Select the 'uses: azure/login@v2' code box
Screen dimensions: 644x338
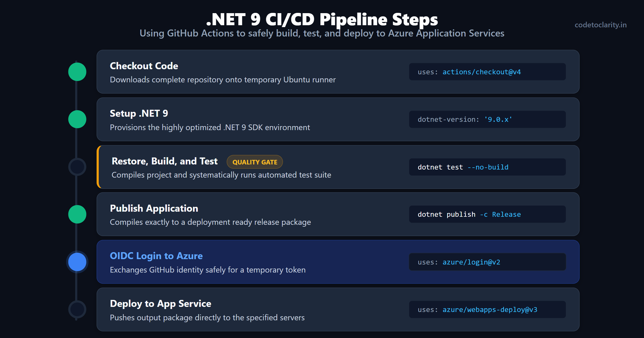pyautogui.click(x=487, y=262)
